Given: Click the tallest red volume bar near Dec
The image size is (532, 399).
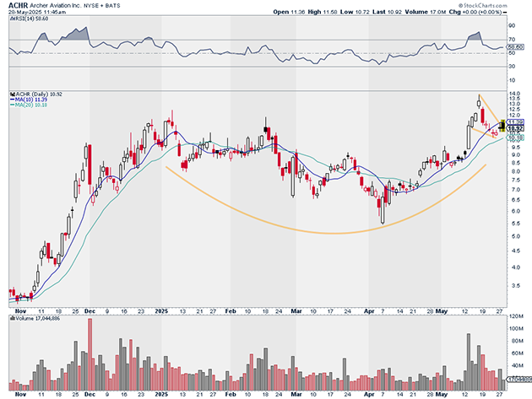Looking at the screenshot, I should (90, 354).
